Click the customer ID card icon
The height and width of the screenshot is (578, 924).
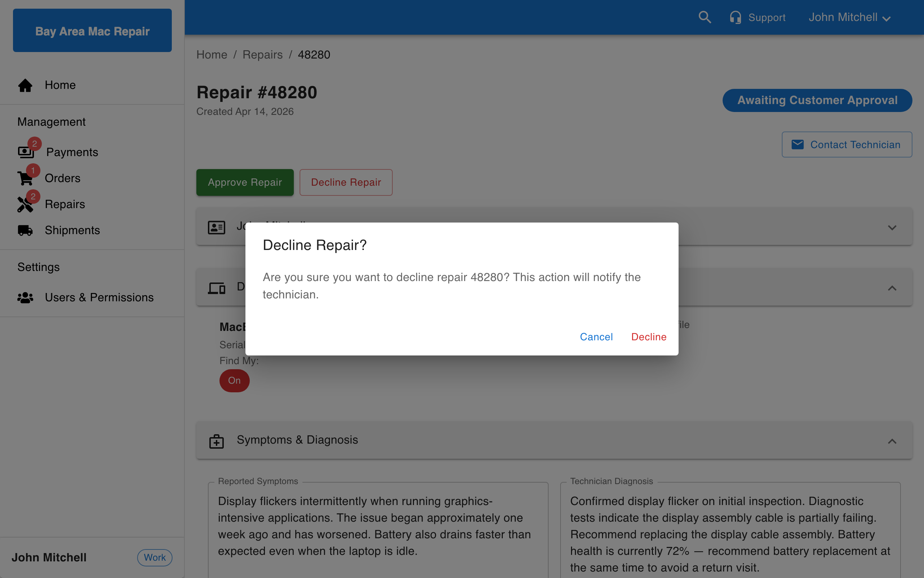tap(217, 228)
